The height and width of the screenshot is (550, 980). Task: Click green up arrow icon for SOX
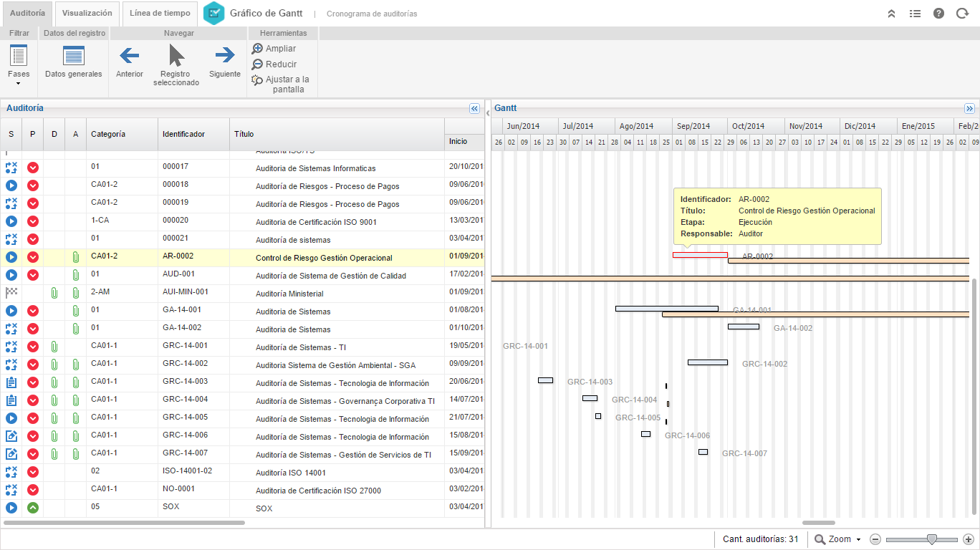click(x=33, y=508)
